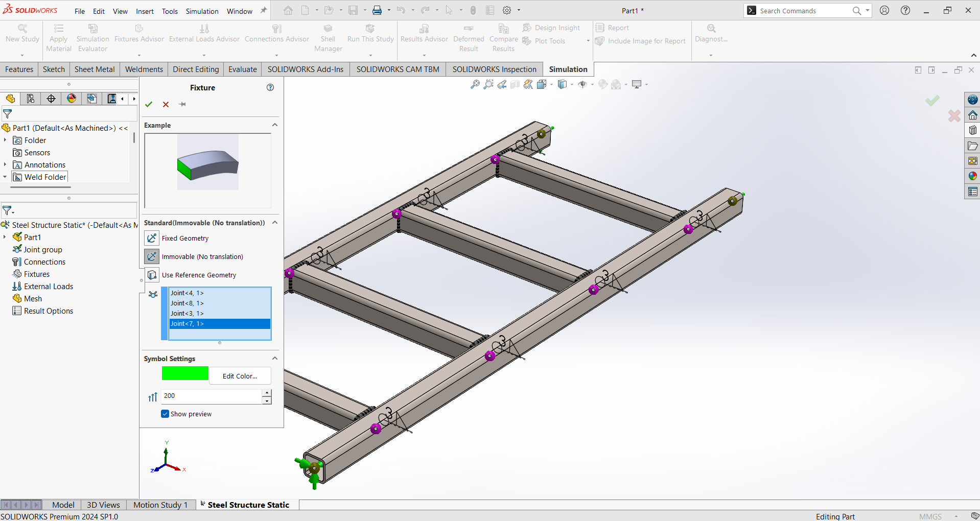This screenshot has width=980, height=521.
Task: Increase symbol size with up arrow
Action: [267, 393]
